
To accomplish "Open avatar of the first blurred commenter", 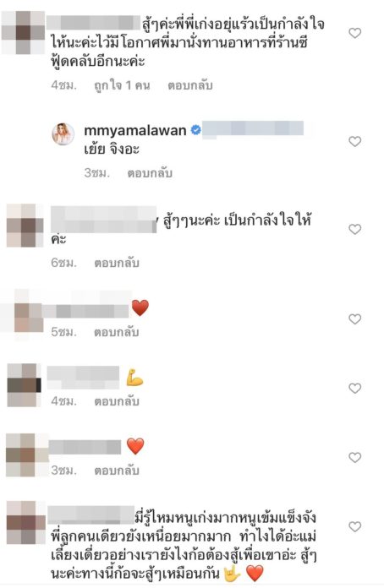I will point(24,32).
